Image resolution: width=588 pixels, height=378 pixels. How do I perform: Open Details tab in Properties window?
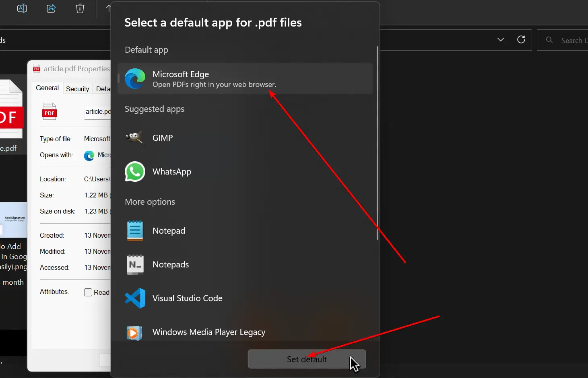point(103,89)
